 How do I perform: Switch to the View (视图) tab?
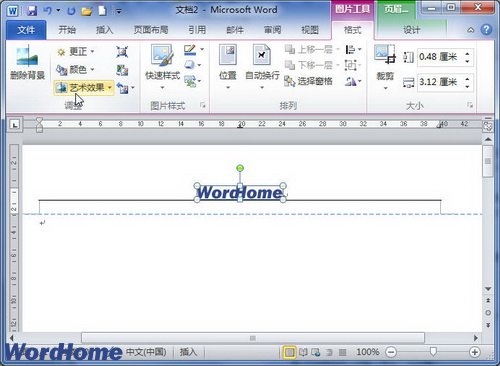tap(310, 30)
